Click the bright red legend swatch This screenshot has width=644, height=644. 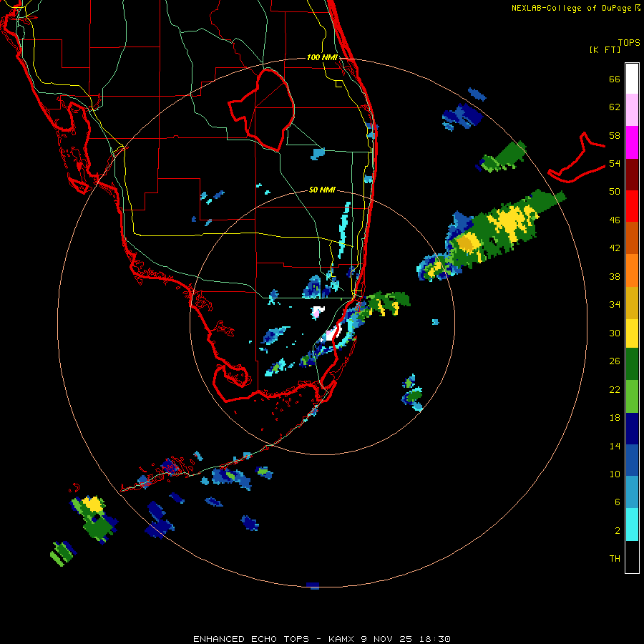632,206
